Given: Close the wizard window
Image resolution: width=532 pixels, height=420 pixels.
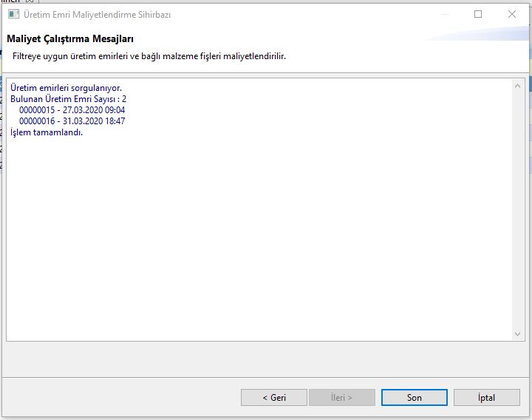Looking at the screenshot, I should pos(511,14).
